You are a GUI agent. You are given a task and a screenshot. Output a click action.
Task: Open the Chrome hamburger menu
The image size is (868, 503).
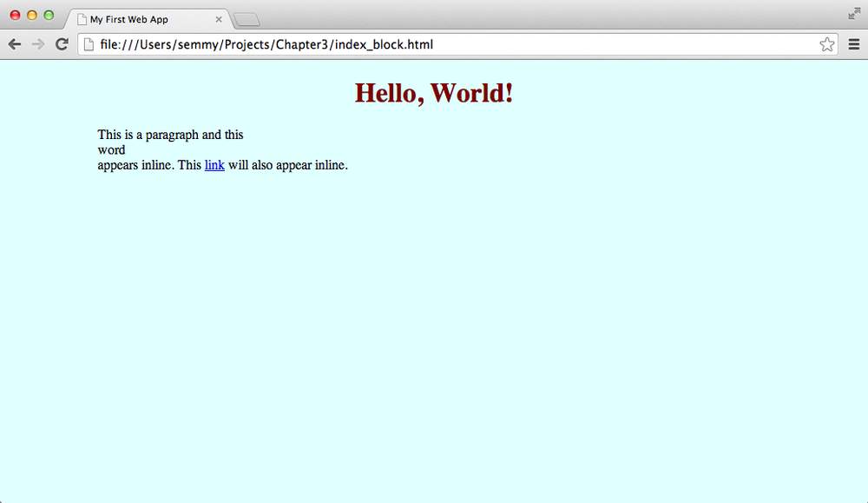pos(854,44)
